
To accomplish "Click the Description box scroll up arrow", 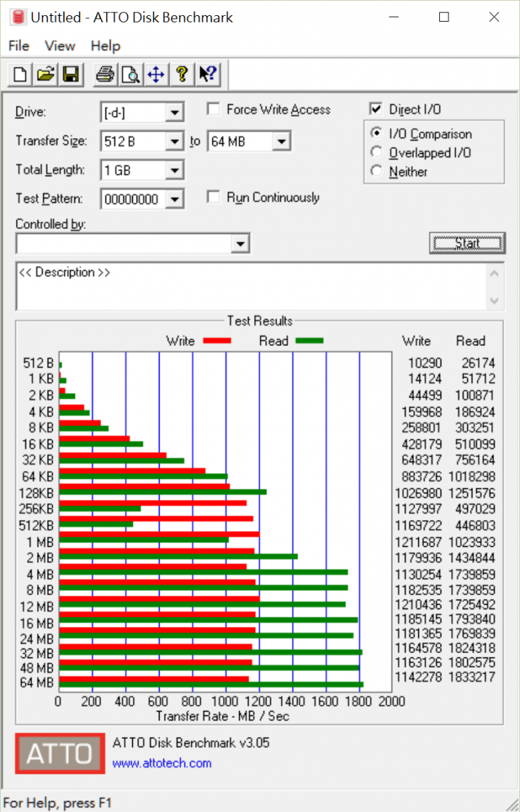I will (x=495, y=273).
